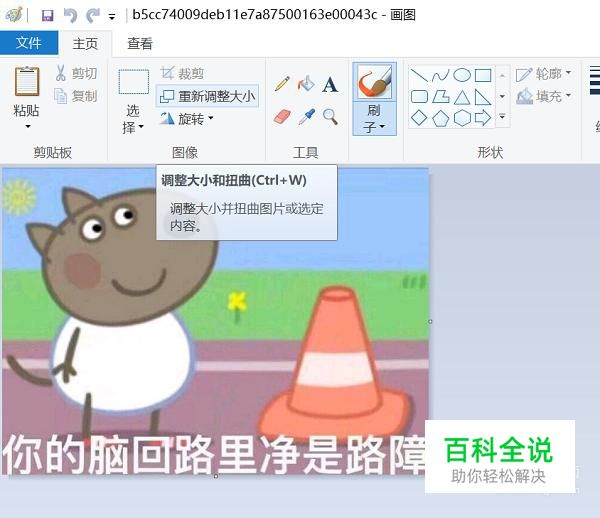Click the Paint app icon in title bar
Image resolution: width=600 pixels, height=518 pixels.
pyautogui.click(x=14, y=15)
